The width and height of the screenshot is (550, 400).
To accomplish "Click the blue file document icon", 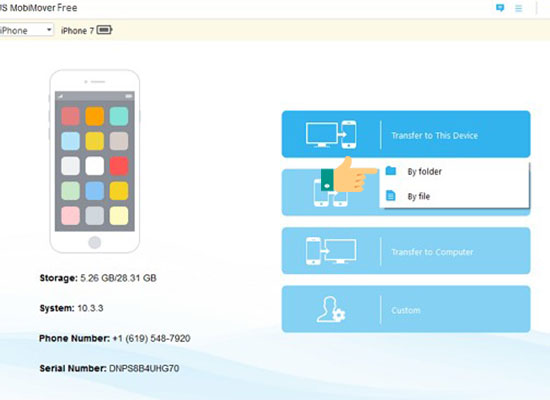I will click(390, 195).
